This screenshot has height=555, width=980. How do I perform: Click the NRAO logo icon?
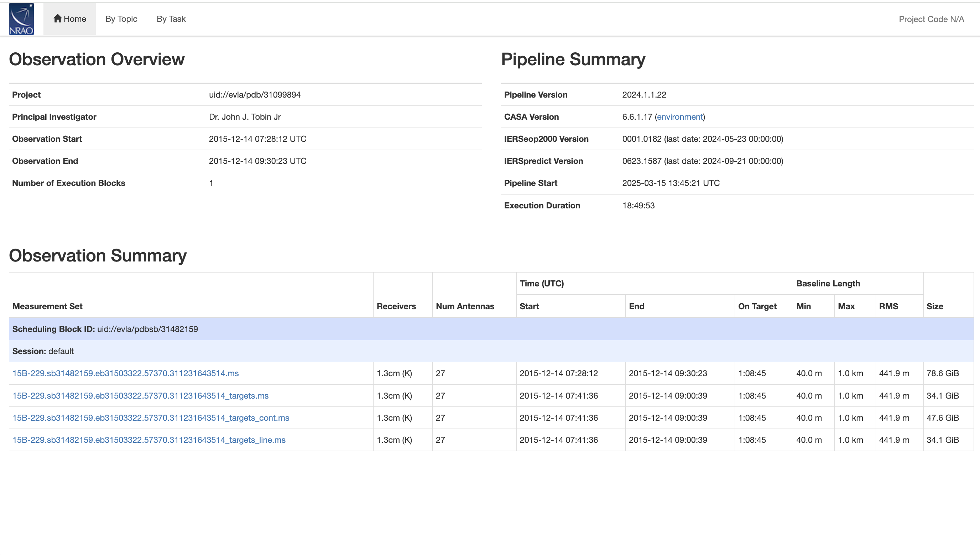coord(21,19)
